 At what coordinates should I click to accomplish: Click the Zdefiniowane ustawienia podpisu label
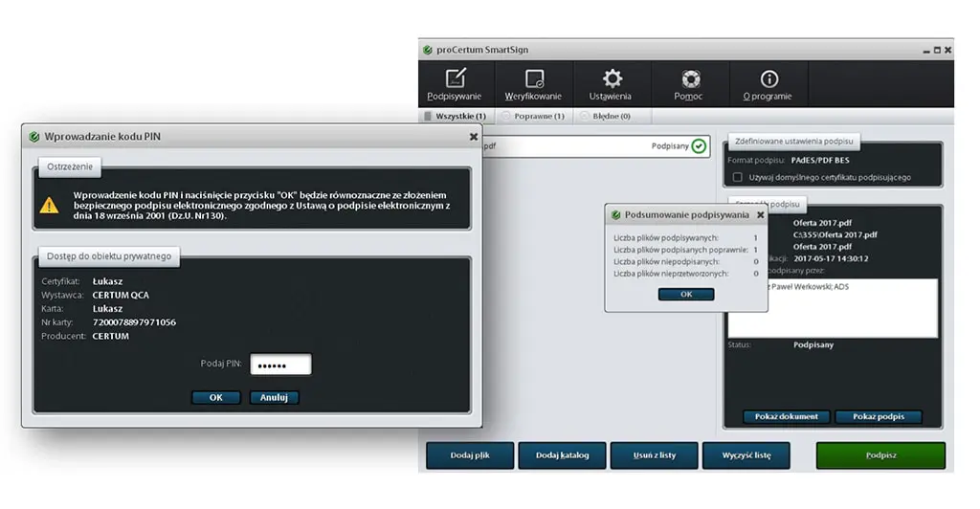[x=793, y=142]
